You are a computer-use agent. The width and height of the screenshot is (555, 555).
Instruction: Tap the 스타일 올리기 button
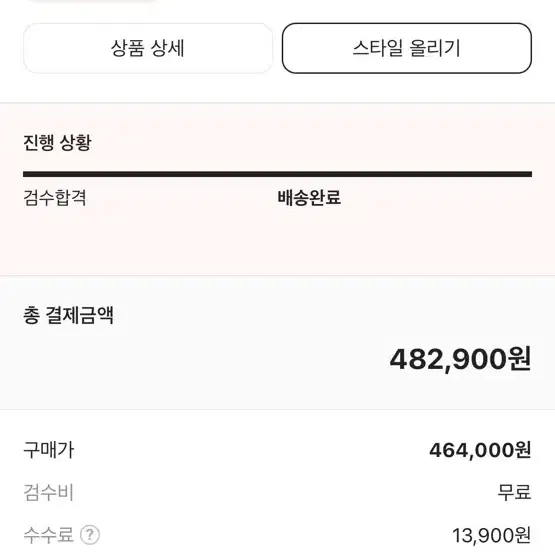click(407, 48)
